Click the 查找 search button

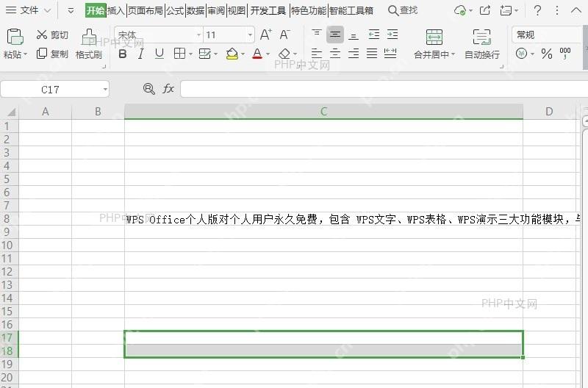(403, 10)
